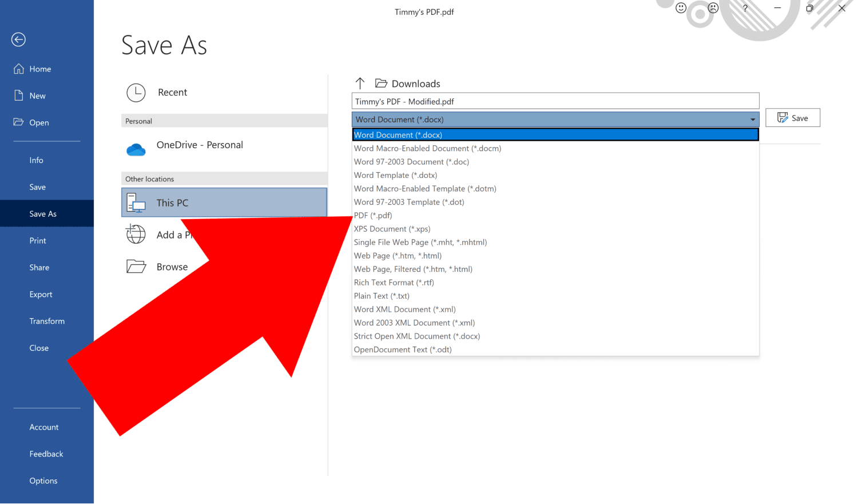Click the smiley face feedback icon
The height and width of the screenshot is (504, 858).
tap(681, 8)
